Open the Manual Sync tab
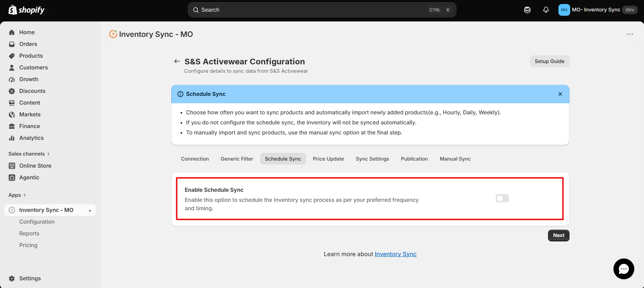 [x=455, y=159]
